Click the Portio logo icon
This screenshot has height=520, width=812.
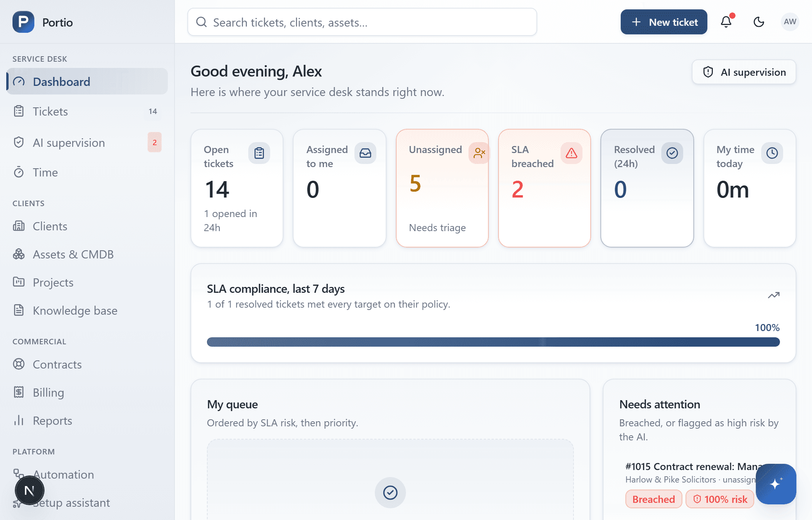click(x=23, y=22)
